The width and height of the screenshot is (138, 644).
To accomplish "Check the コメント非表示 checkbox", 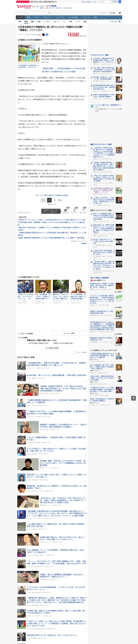I will coord(75,352).
